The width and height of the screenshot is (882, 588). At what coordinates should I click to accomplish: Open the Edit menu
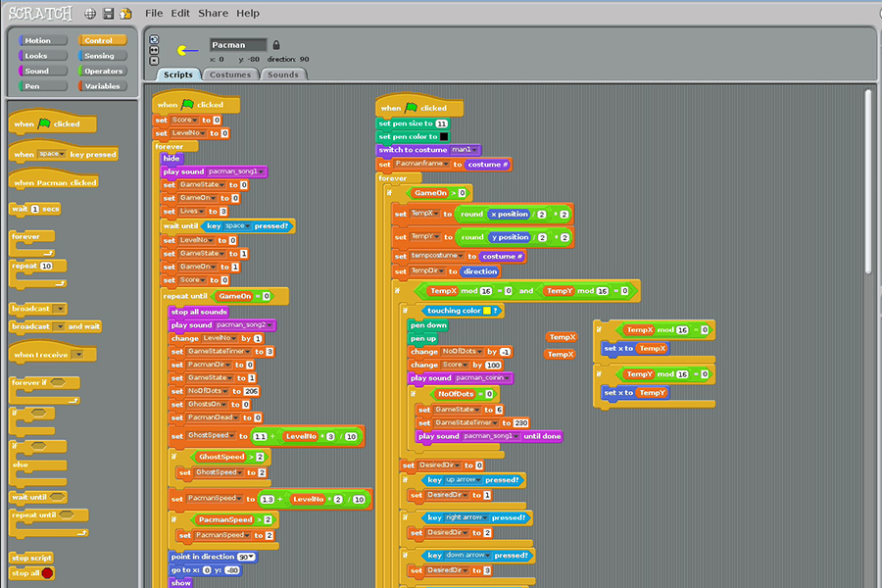180,13
